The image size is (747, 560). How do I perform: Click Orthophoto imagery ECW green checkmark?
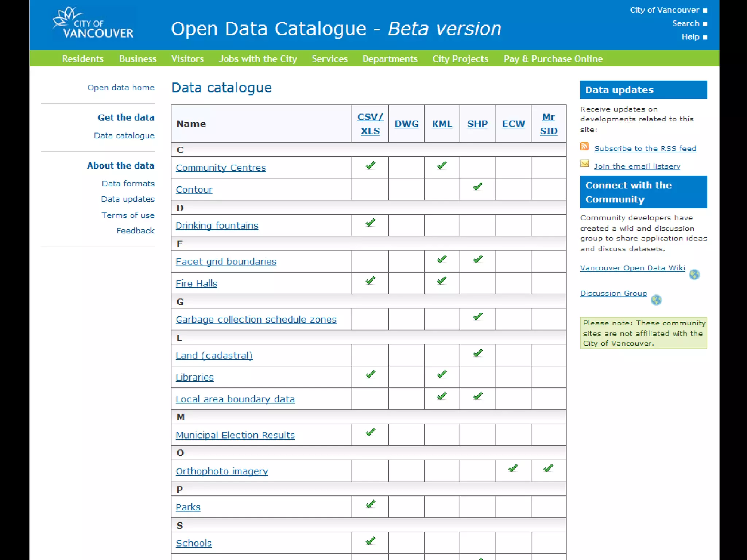(x=513, y=468)
